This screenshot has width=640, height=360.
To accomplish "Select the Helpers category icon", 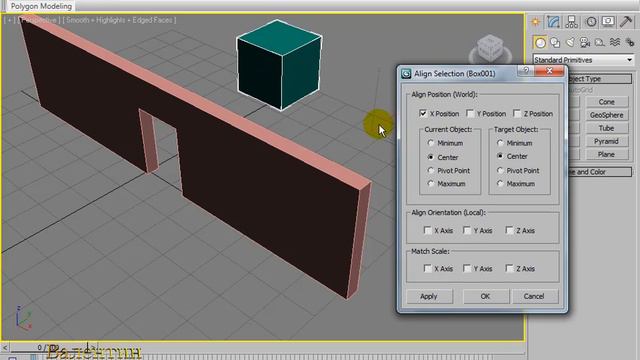I will 600,42.
